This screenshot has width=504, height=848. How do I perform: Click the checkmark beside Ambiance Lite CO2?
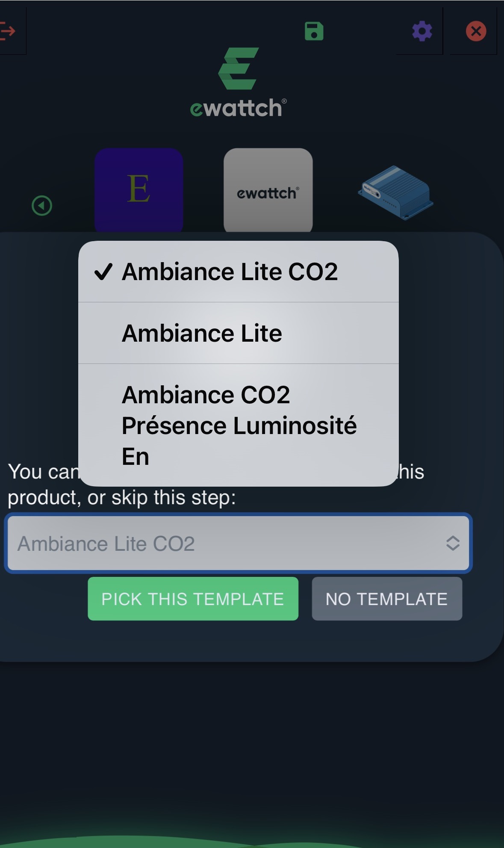click(x=103, y=272)
